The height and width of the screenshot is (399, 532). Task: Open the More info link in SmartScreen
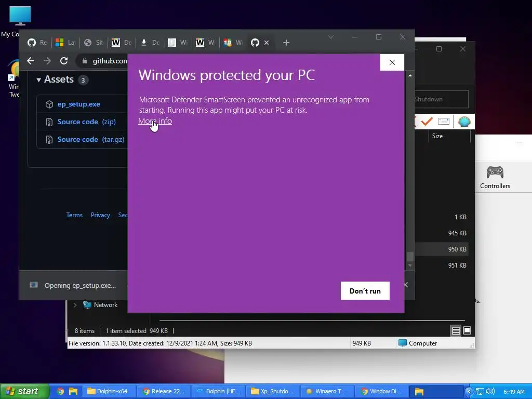[155, 121]
